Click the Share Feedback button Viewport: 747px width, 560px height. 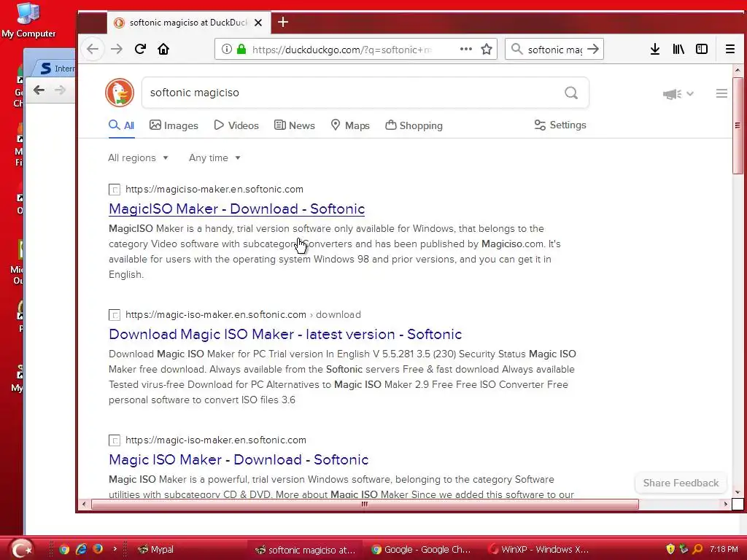pyautogui.click(x=681, y=483)
